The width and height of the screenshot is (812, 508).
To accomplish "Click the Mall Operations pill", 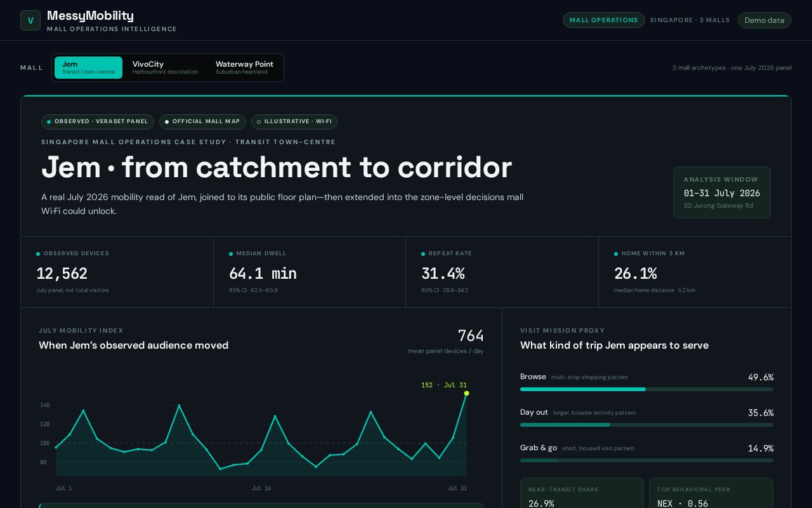I will coord(604,20).
